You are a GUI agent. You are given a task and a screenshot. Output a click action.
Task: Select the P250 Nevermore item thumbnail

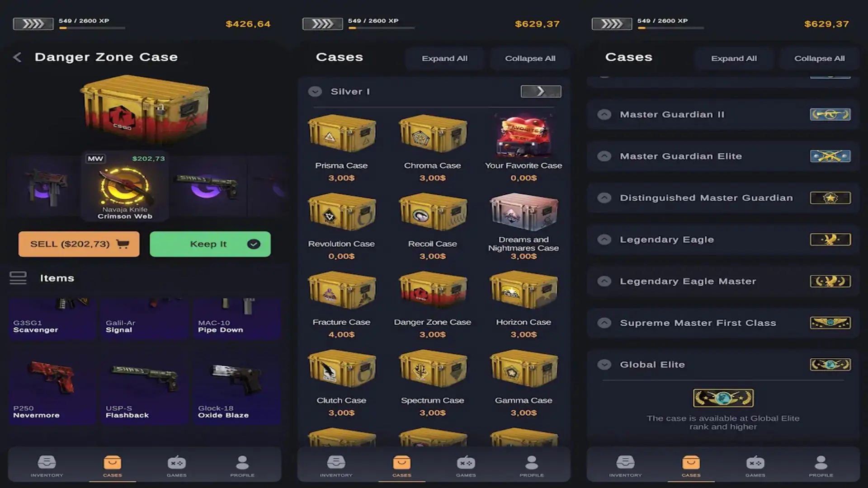[52, 386]
